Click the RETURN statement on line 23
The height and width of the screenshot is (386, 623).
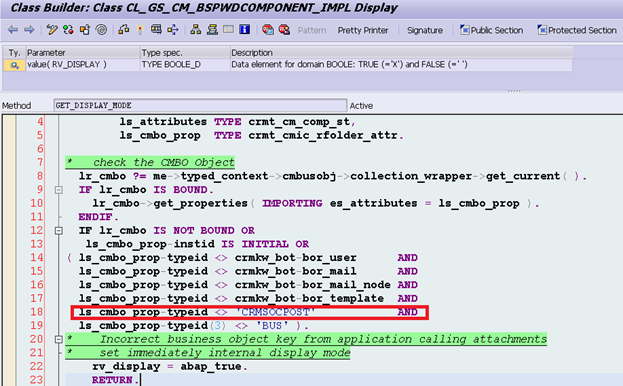(x=115, y=380)
